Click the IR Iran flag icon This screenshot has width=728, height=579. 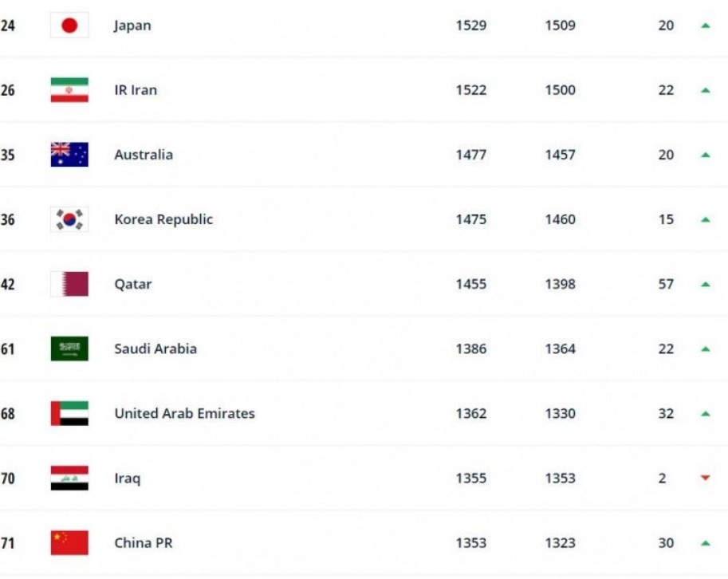coord(69,90)
